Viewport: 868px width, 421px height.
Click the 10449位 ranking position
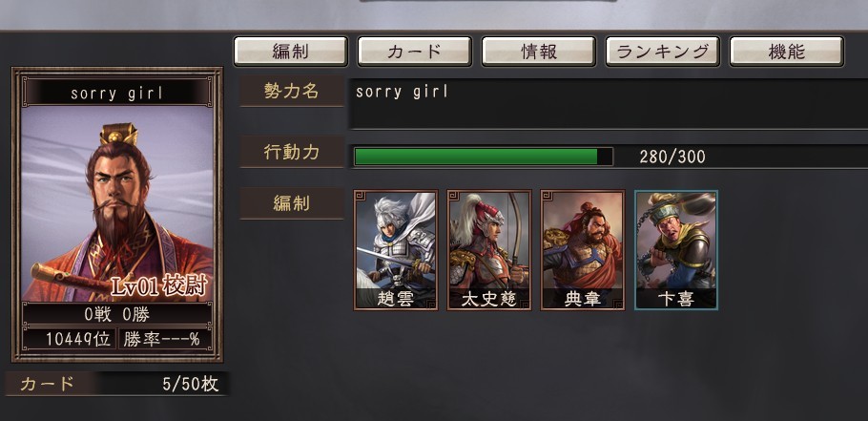tap(70, 339)
